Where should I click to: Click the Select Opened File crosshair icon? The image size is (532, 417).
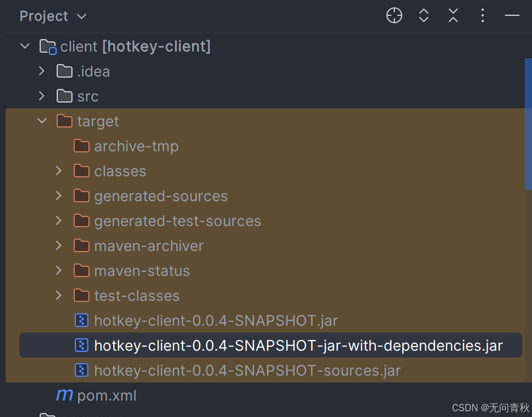click(394, 16)
